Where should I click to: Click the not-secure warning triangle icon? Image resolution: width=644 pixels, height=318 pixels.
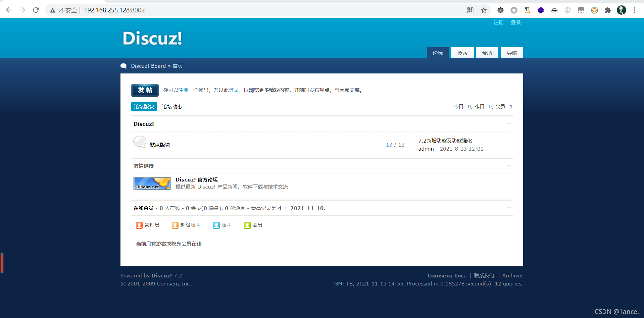pos(52,10)
